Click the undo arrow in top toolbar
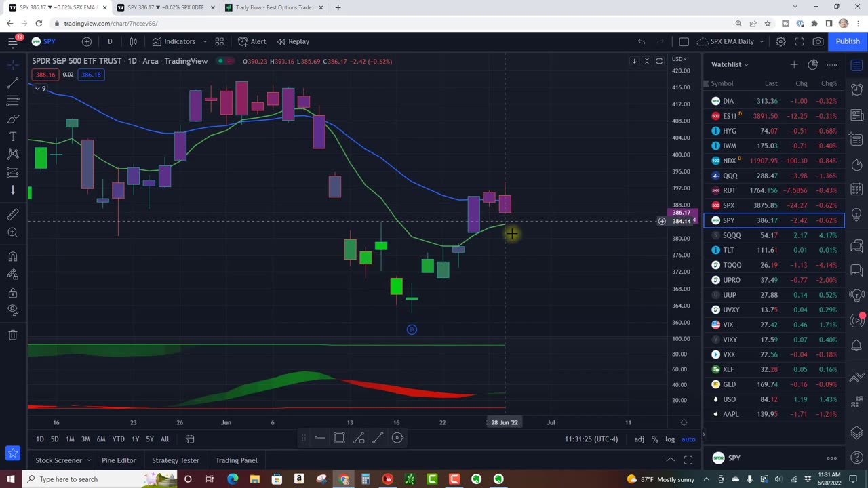 click(642, 41)
